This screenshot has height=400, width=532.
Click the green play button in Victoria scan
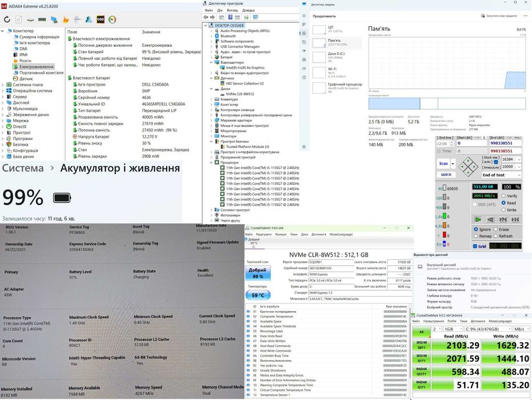(478, 219)
